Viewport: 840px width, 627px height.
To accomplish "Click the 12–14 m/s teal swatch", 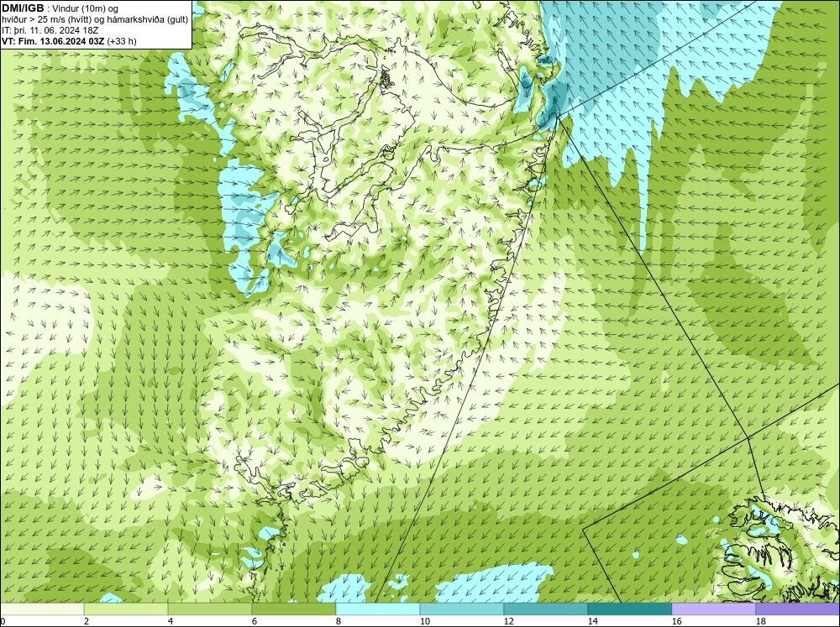I will point(546,609).
